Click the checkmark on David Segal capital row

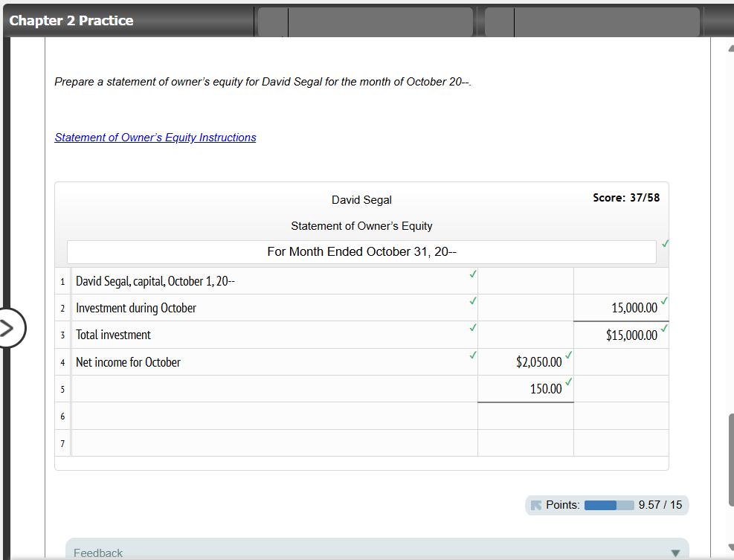coord(472,274)
